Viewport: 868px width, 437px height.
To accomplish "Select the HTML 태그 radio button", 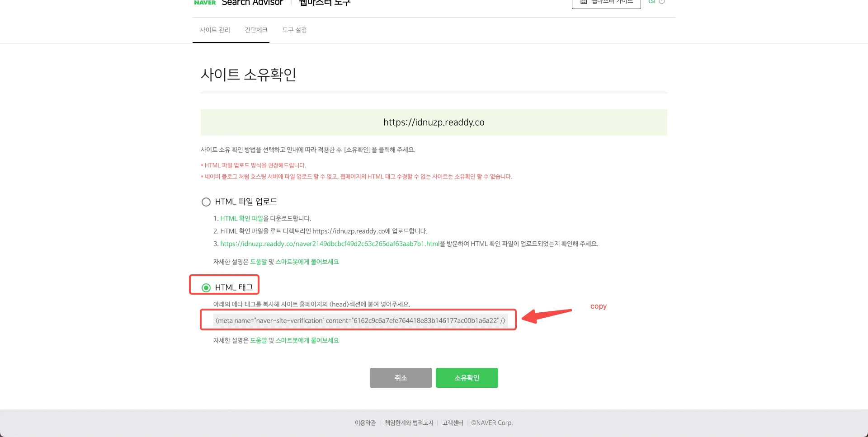I will [206, 288].
